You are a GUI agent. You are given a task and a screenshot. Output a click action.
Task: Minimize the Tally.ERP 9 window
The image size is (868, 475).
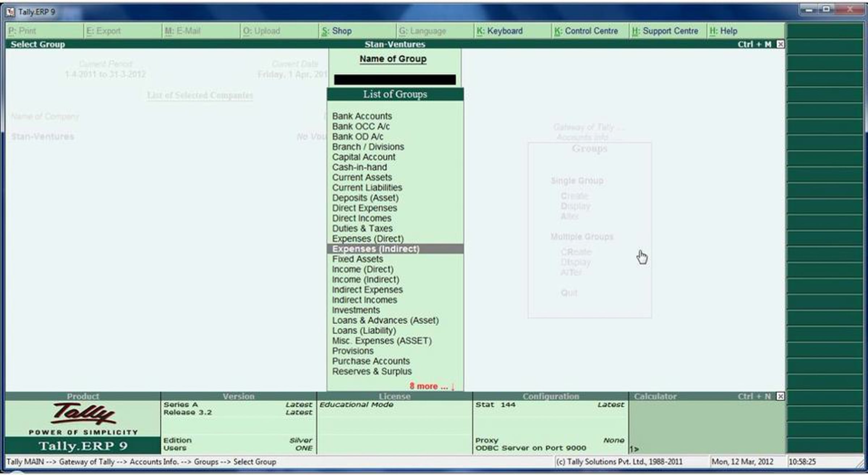coord(809,10)
